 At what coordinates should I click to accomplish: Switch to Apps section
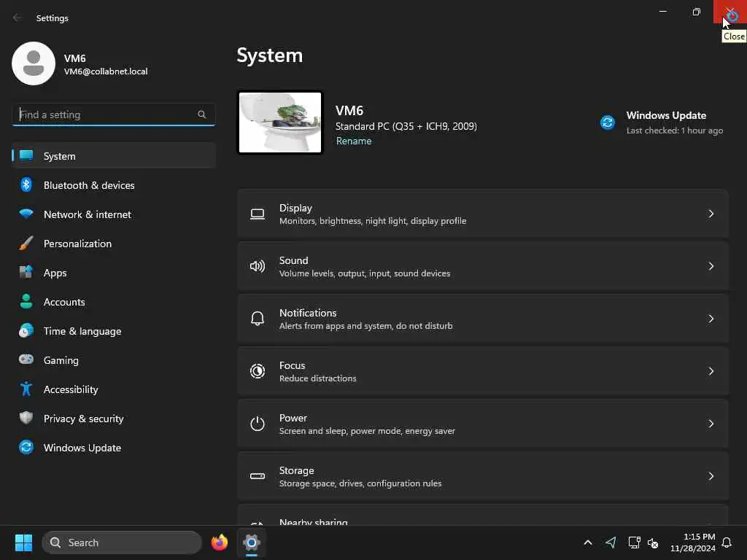click(114, 273)
